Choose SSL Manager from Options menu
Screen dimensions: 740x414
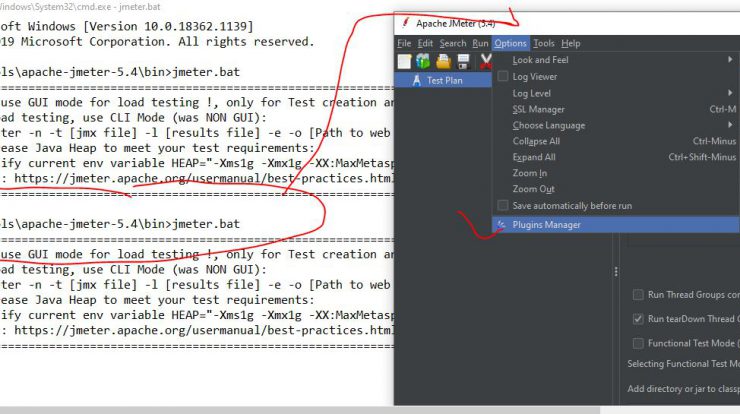(x=616, y=110)
